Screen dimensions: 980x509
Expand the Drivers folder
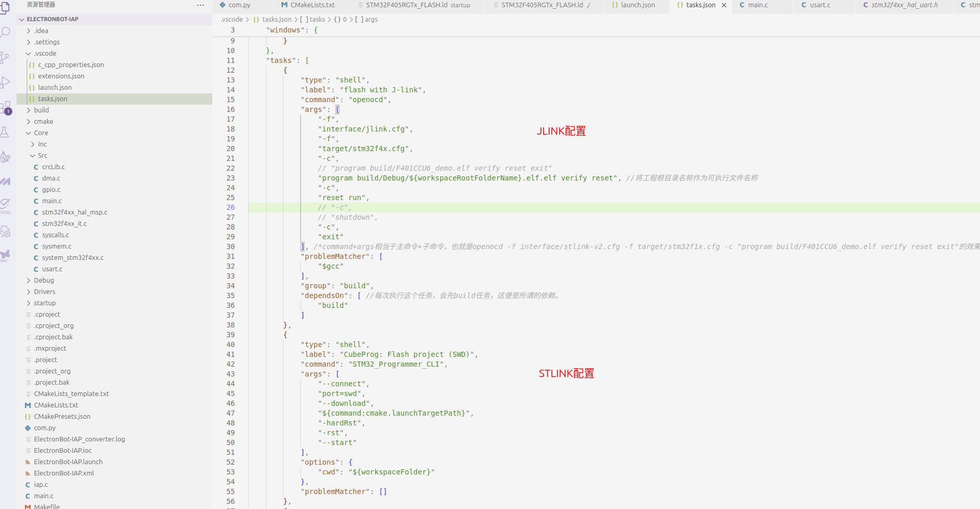[x=44, y=292]
